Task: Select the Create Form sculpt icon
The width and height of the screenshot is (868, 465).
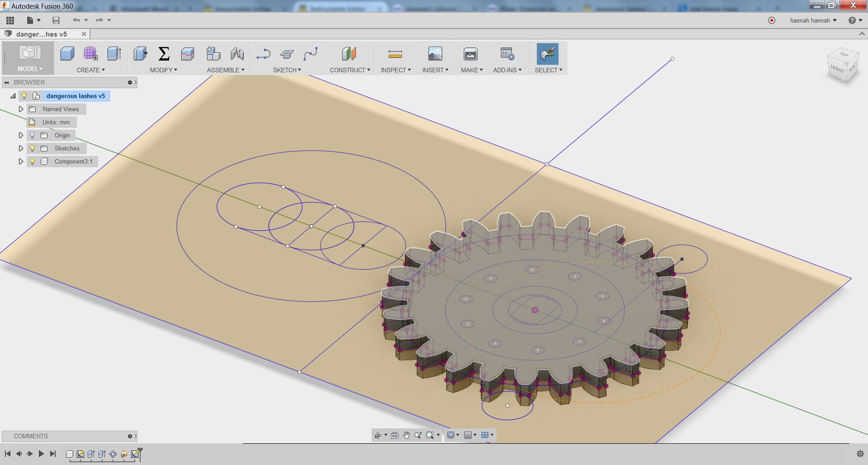Action: (x=90, y=54)
